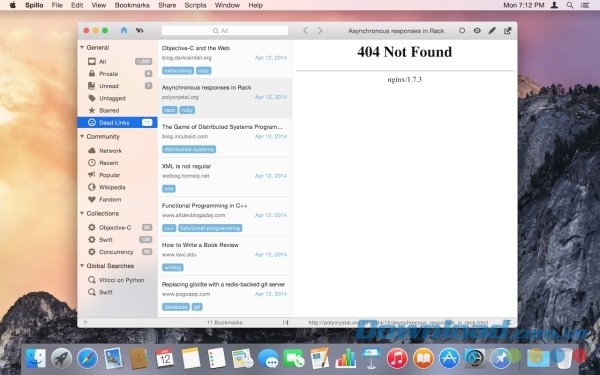Click the home icon in the toolbar
This screenshot has width=600, height=375.
pos(124,30)
